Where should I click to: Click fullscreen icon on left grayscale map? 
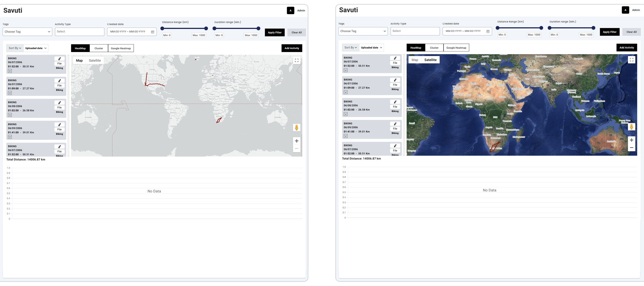tap(297, 61)
